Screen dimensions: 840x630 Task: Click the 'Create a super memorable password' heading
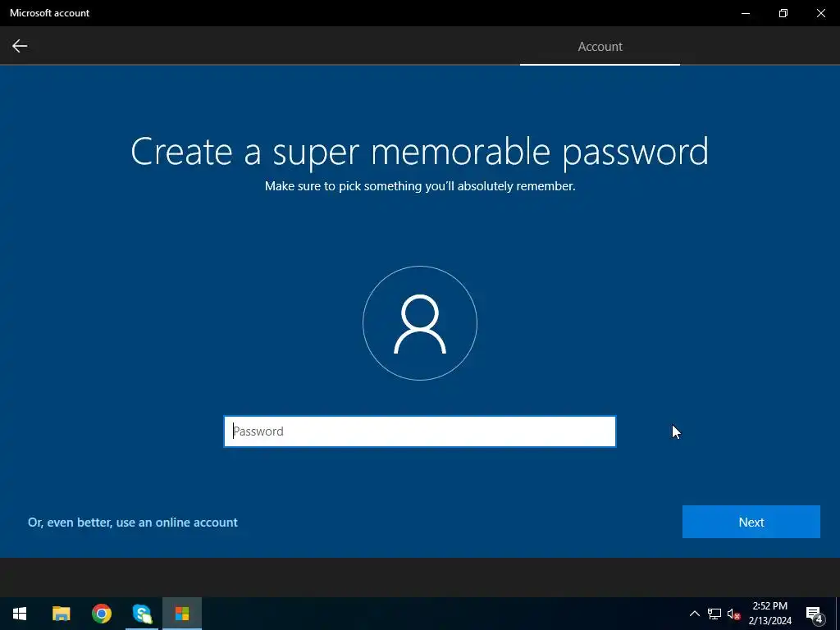coord(419,152)
